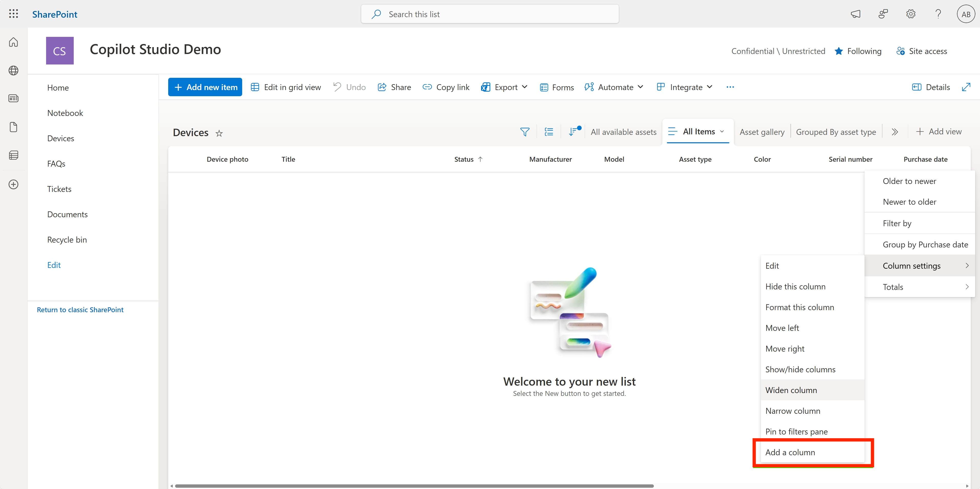The width and height of the screenshot is (980, 489).
Task: Click the sort icon with blue dot
Action: pyautogui.click(x=573, y=132)
